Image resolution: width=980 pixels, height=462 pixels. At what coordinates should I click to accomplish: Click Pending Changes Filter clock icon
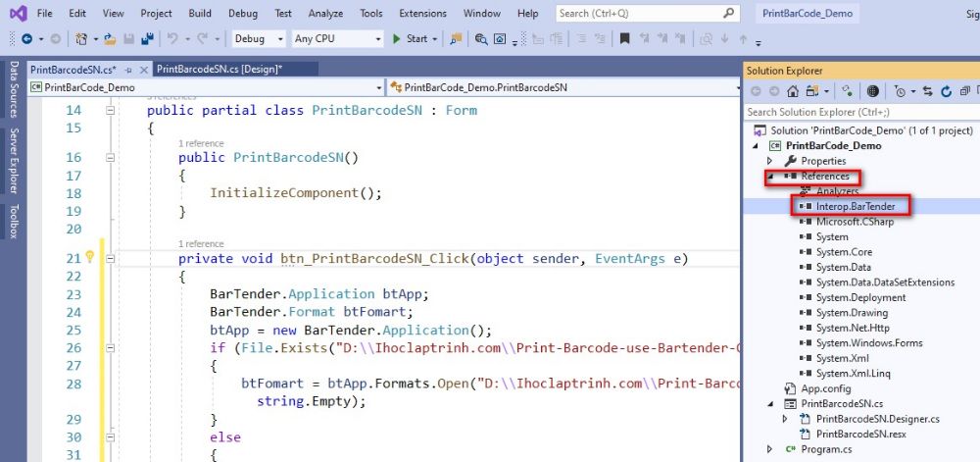click(900, 91)
